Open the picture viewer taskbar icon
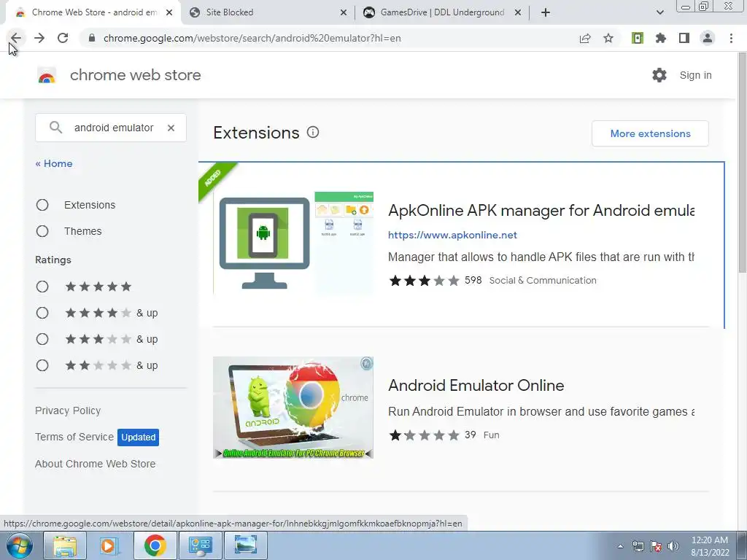 pos(245,545)
